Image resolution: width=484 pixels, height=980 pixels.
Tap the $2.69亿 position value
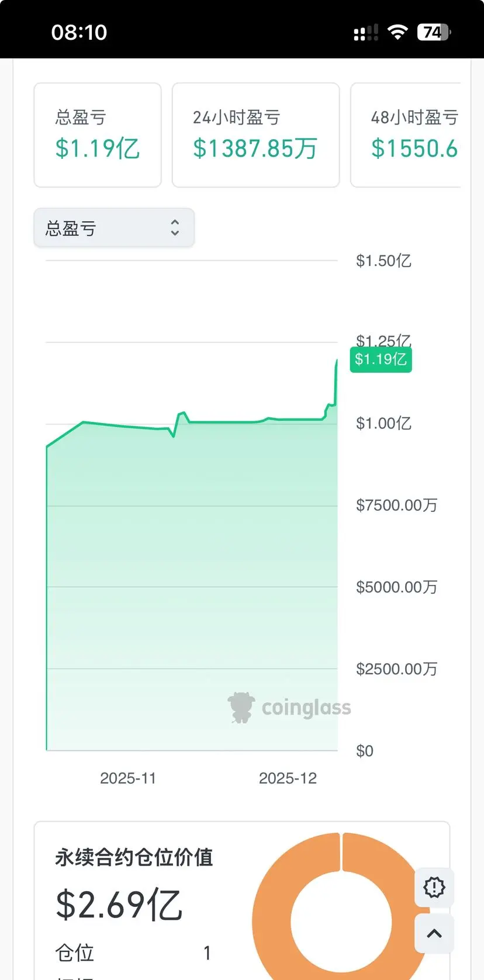[x=119, y=905]
